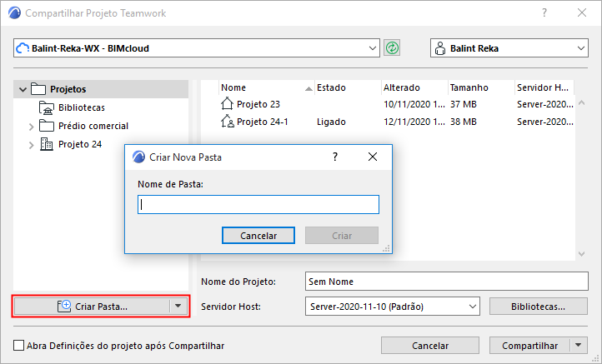Click the Projeto 24 building icon
Viewport: 602px width, 364px height.
tap(47, 145)
